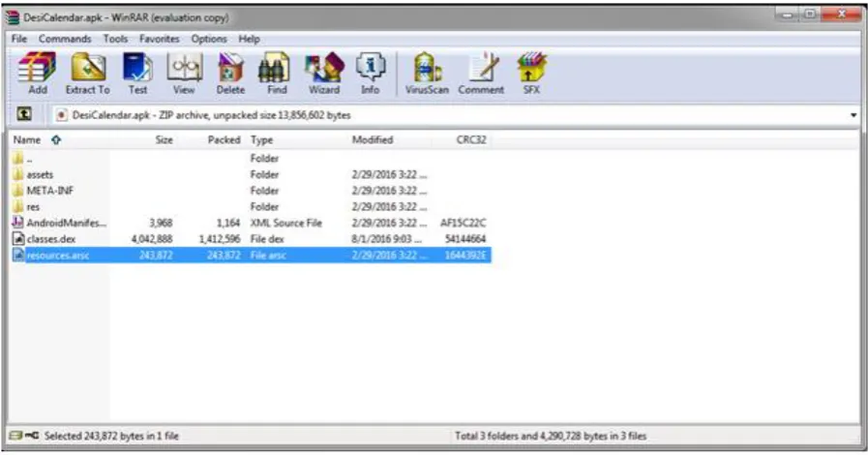868x455 pixels.
Task: Select the assets folder name
Action: (x=40, y=175)
